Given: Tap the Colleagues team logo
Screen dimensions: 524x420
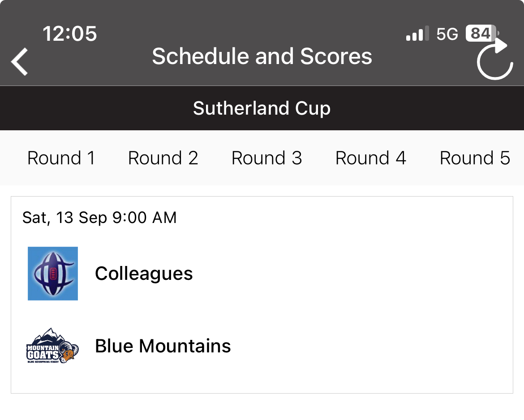Looking at the screenshot, I should tap(53, 273).
